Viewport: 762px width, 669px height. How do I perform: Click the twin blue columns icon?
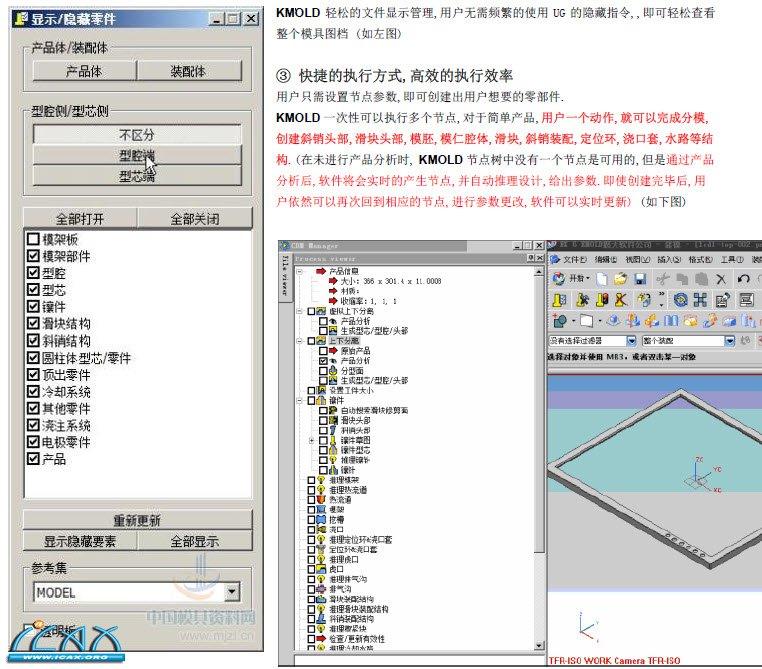click(671, 321)
